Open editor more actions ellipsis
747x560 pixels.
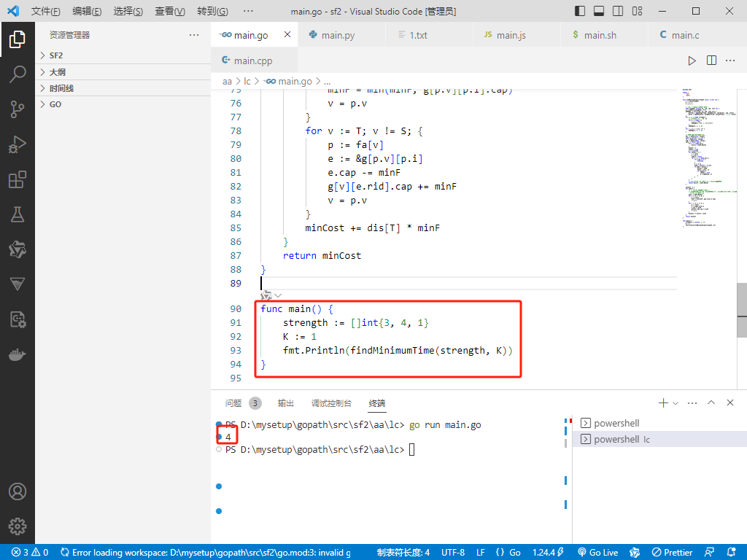coord(730,61)
